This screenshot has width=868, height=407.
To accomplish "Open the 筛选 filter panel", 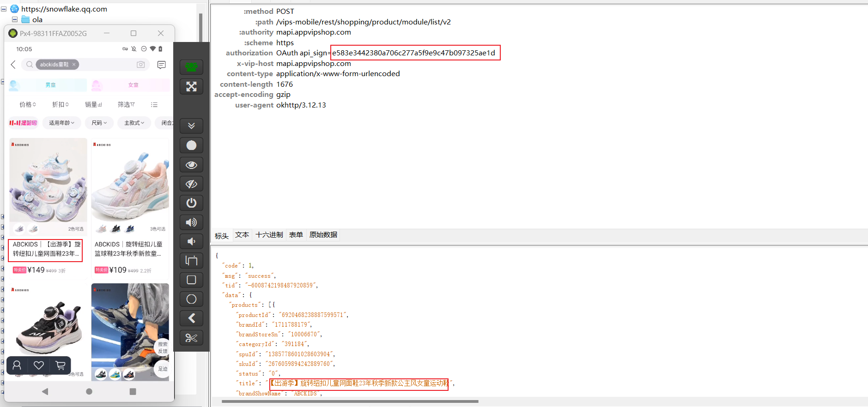I will click(126, 105).
